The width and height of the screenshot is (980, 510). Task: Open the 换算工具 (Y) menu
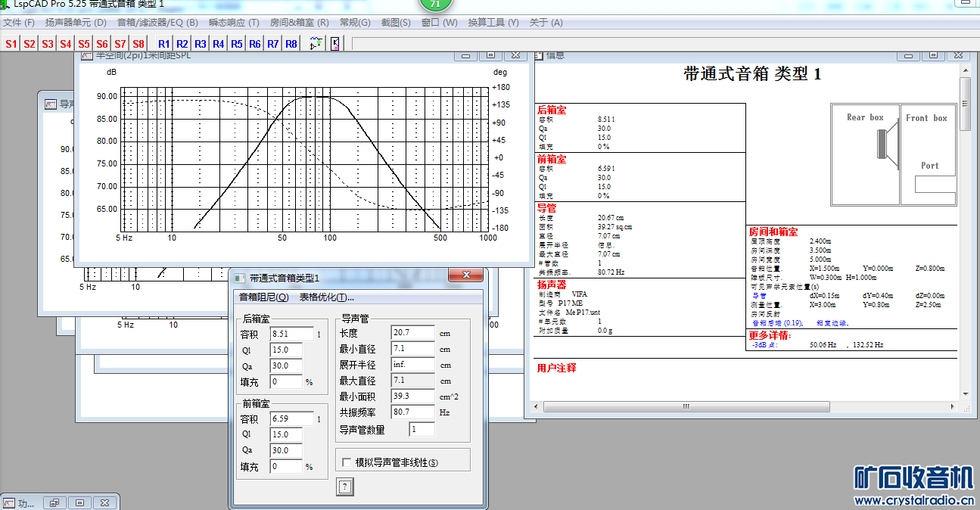click(x=493, y=23)
